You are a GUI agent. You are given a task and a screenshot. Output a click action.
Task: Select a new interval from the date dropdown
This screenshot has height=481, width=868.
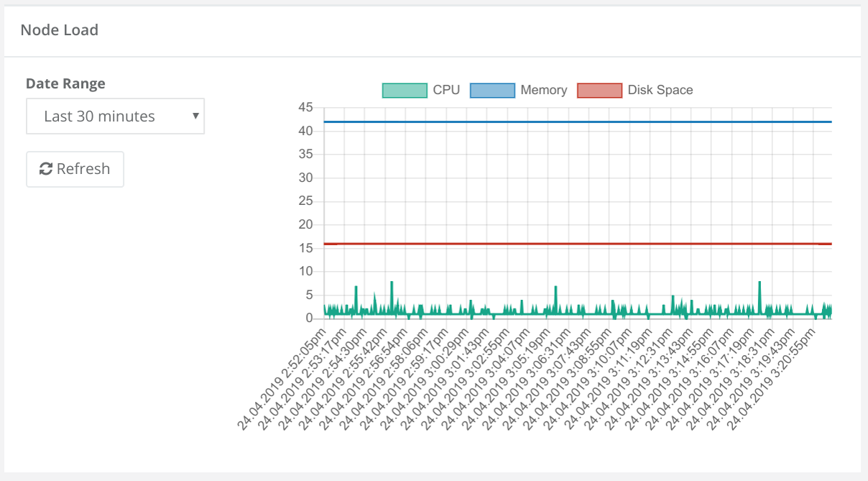pyautogui.click(x=115, y=116)
